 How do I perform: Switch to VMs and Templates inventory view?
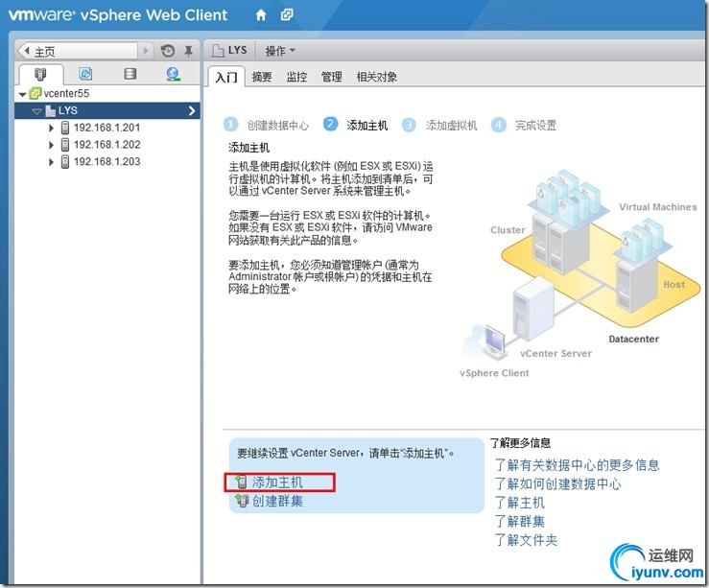coord(85,74)
